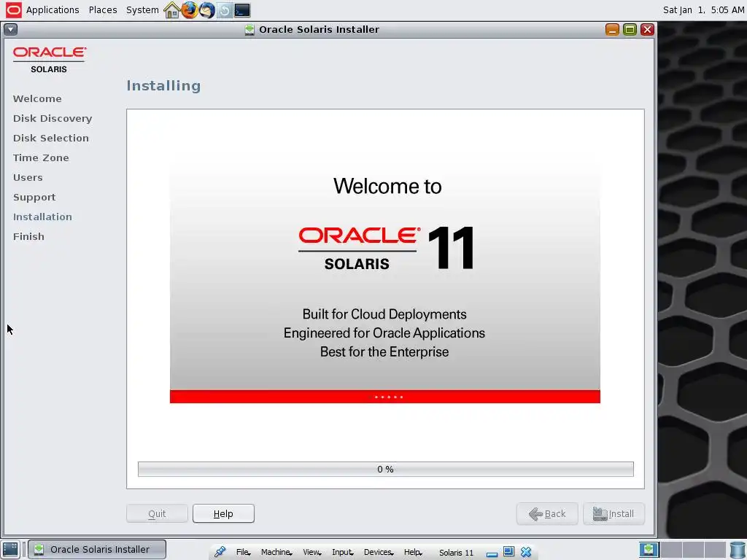
Task: Click the Installation step in sidebar
Action: (42, 217)
